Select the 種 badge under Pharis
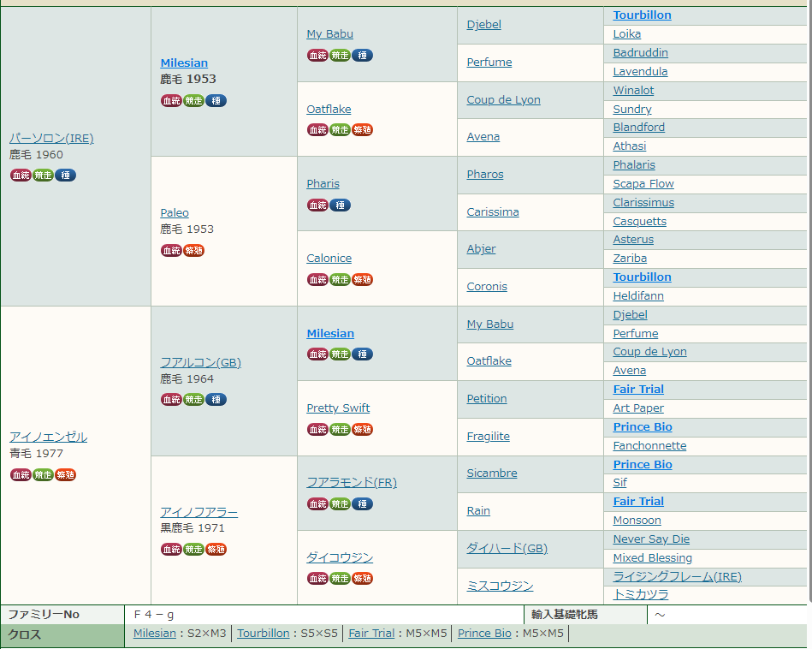 pyautogui.click(x=340, y=205)
